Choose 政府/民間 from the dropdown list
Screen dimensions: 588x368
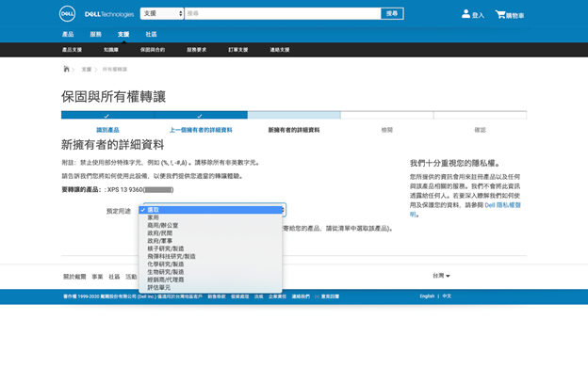coord(210,233)
